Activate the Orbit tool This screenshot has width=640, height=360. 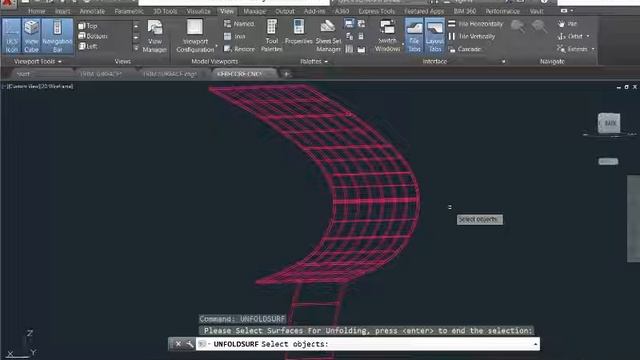pyautogui.click(x=570, y=36)
